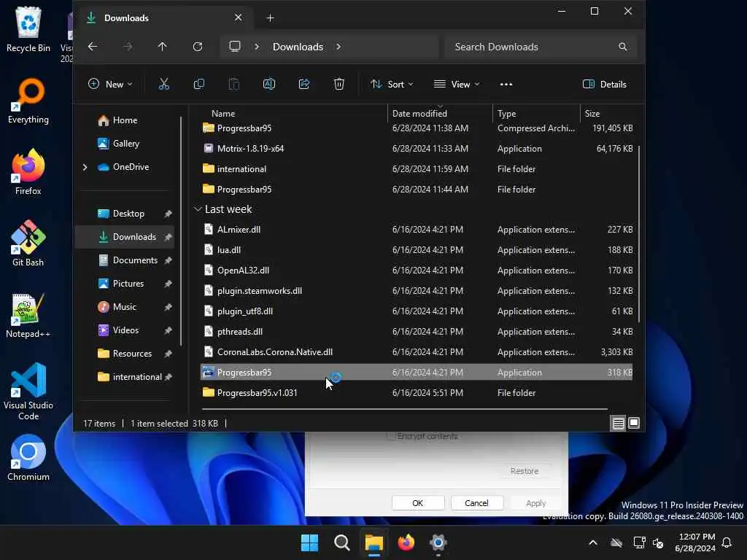Toggle Encrypt contents checkbox in properties dialog
The image size is (747, 560).
pos(391,436)
